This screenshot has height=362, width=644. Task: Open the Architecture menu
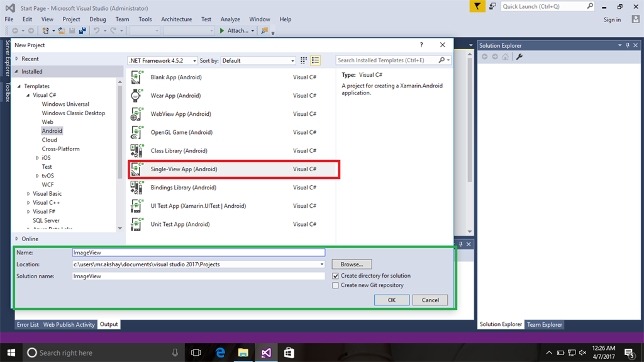click(x=177, y=20)
